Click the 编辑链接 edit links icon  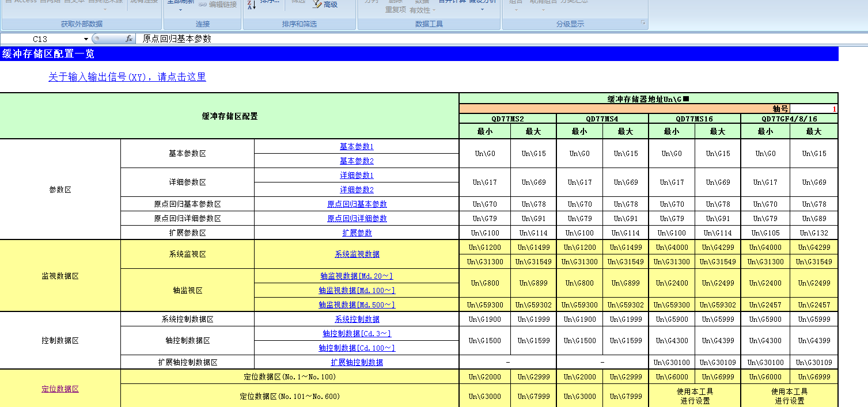(217, 5)
